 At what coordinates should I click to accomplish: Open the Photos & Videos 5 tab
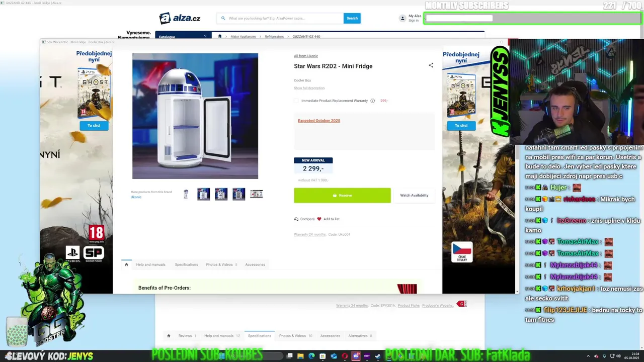221,264
